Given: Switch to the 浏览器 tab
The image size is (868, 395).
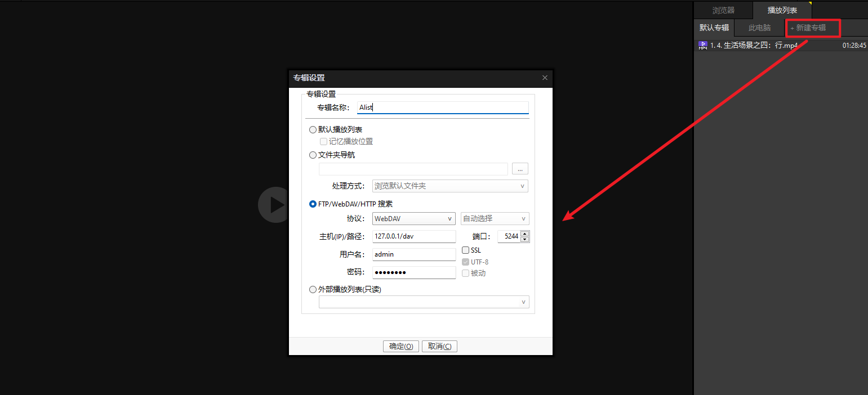Looking at the screenshot, I should click(723, 10).
